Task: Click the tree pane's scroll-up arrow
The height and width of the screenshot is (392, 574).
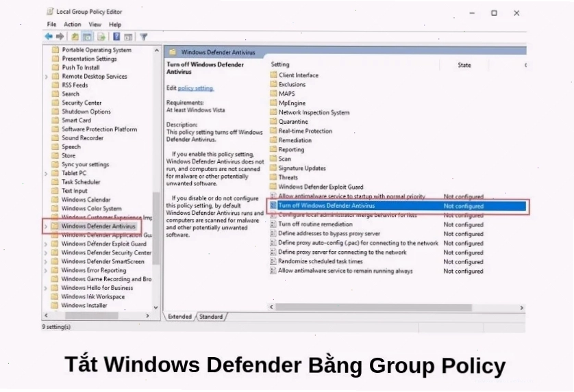Action: [157, 50]
